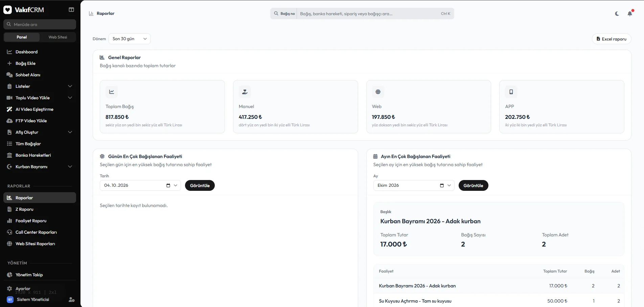This screenshot has width=644, height=307.
Task: Expand the Listeler menu chevron
Action: coord(70,86)
